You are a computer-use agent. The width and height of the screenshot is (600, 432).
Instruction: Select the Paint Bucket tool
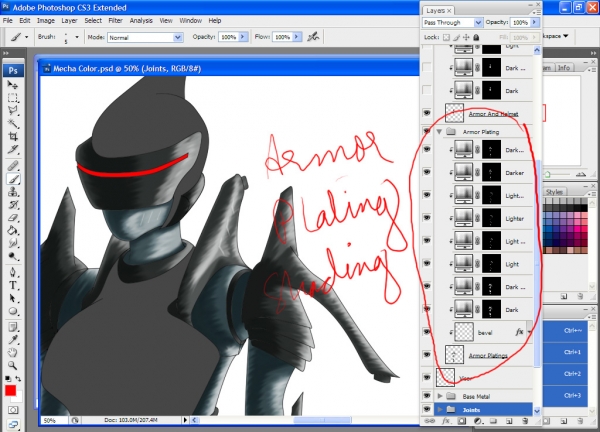tap(13, 230)
